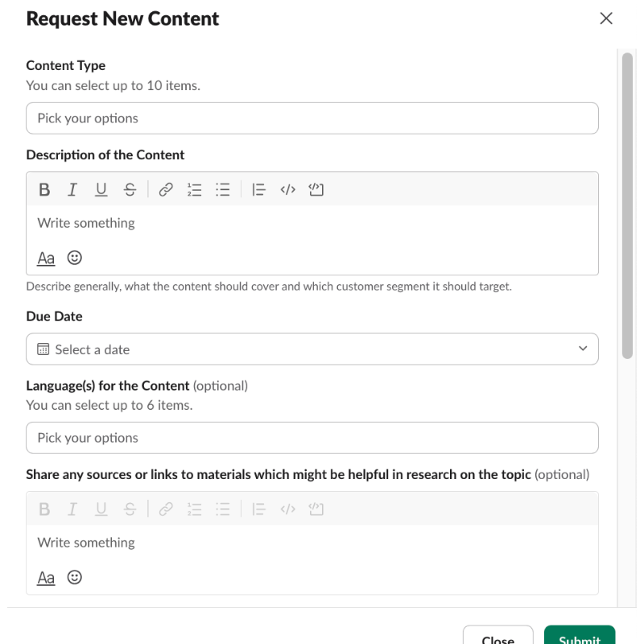644x644 pixels.
Task: Open the emoji picker in the description editor
Action: (x=74, y=258)
